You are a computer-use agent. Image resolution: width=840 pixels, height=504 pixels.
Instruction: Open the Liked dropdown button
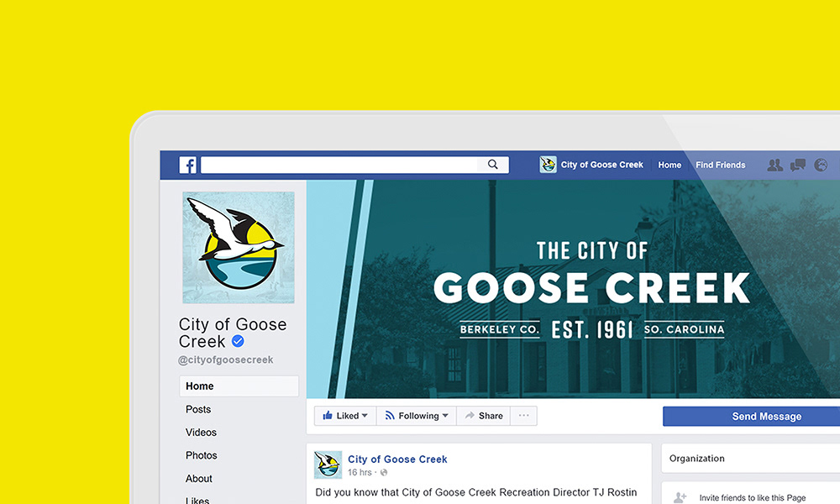point(345,416)
